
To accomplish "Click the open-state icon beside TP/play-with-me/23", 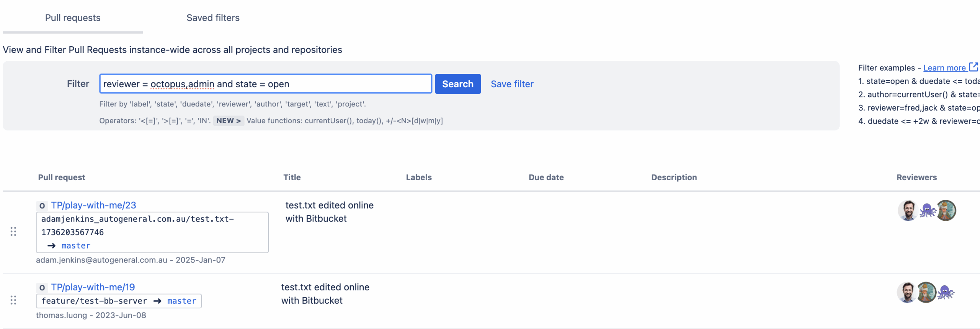I will [42, 206].
